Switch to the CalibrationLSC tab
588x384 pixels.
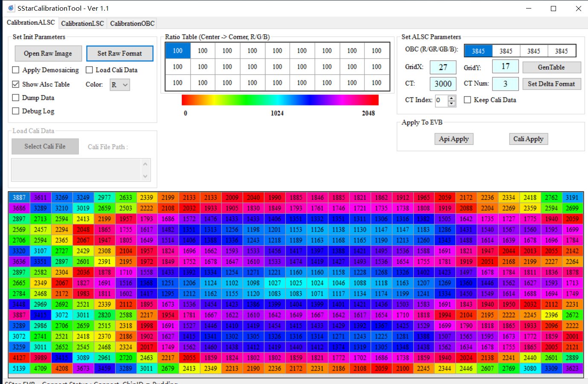pyautogui.click(x=82, y=23)
